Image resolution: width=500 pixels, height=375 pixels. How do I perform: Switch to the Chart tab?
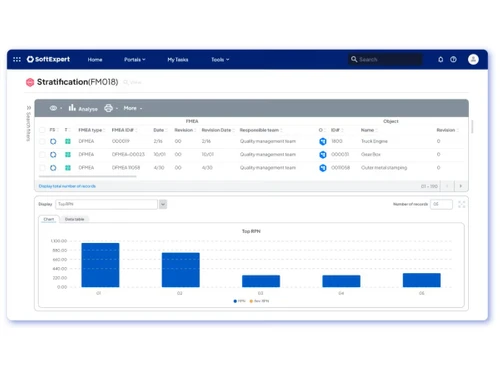[49, 219]
